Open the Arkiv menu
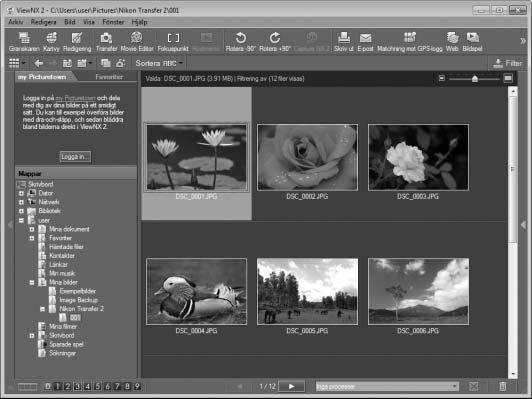 (x=16, y=22)
